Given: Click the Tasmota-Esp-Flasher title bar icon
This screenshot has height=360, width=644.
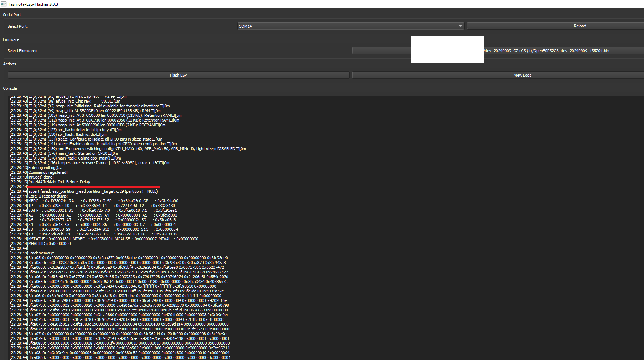Looking at the screenshot, I should click(x=4, y=4).
